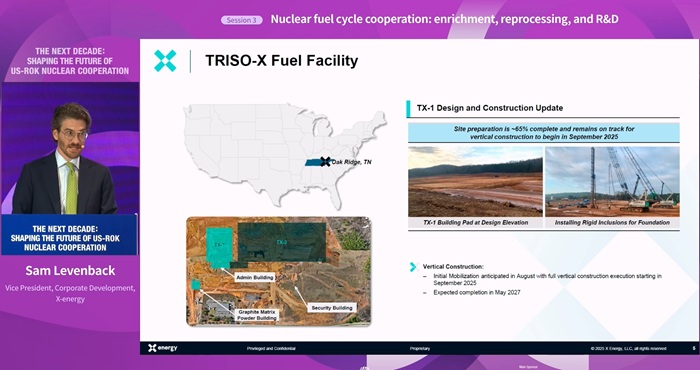The width and height of the screenshot is (700, 370).
Task: Click the session title about nuclear fuel cycle cooperation
Action: coord(444,20)
